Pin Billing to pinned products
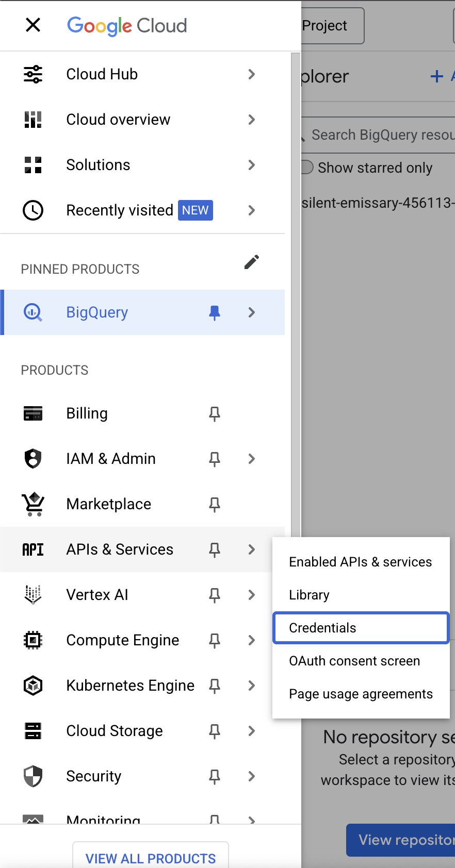455x868 pixels. [215, 413]
